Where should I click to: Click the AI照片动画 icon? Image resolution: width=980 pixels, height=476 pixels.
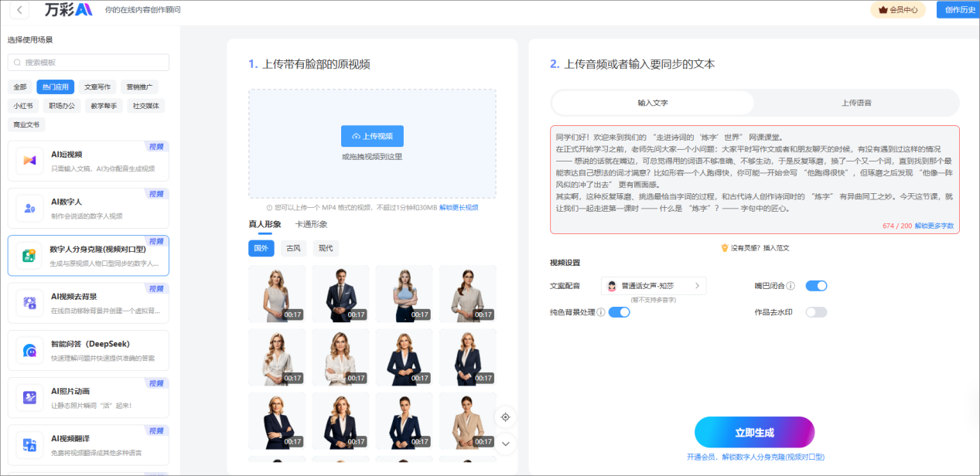(29, 397)
